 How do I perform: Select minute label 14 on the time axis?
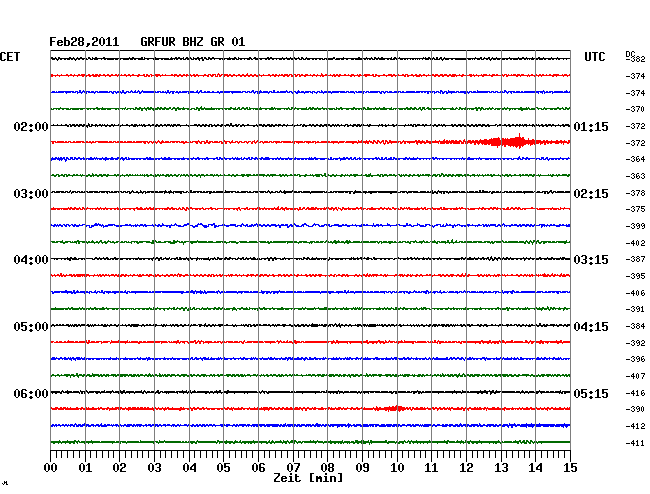click(535, 468)
